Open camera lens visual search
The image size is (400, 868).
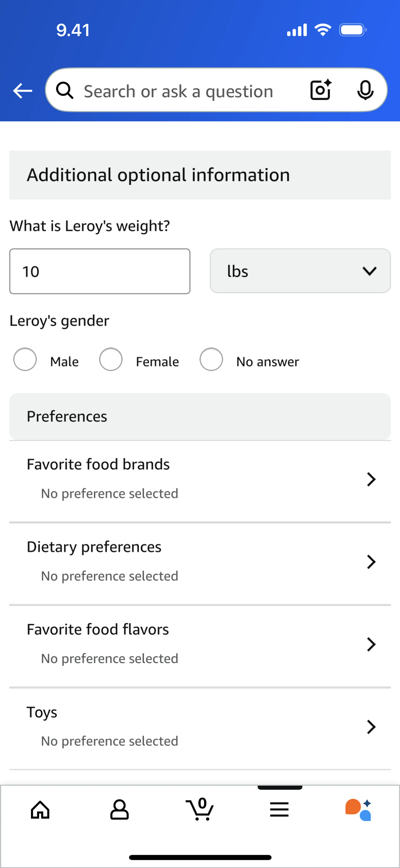tap(320, 90)
